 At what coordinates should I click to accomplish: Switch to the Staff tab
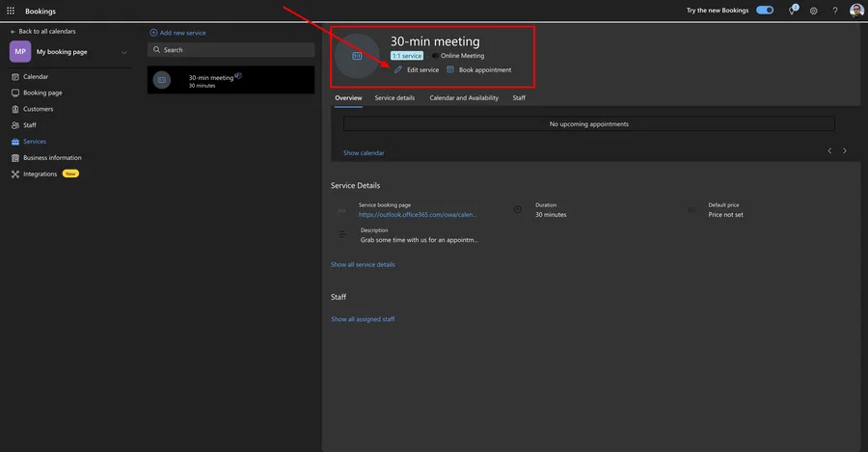point(519,98)
